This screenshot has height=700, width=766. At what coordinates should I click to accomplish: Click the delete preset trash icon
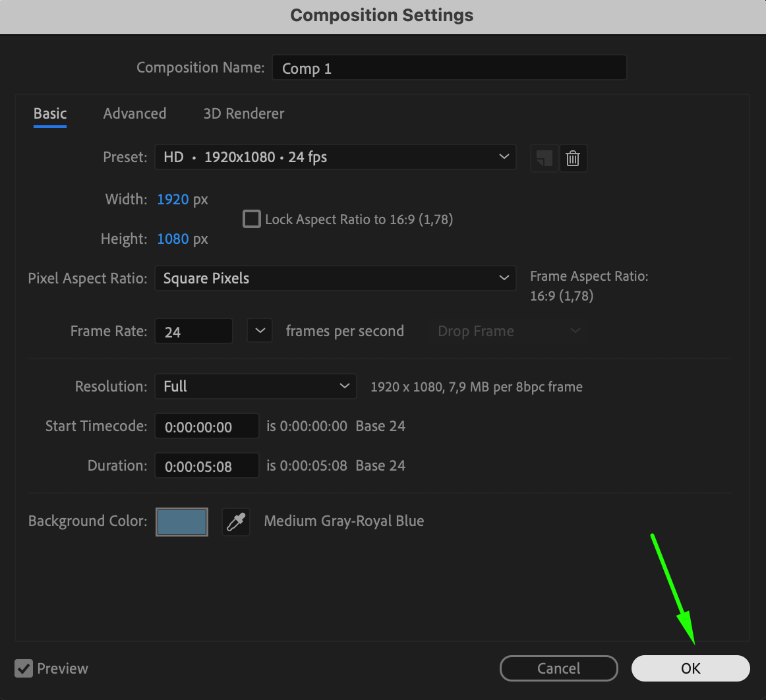coord(573,158)
